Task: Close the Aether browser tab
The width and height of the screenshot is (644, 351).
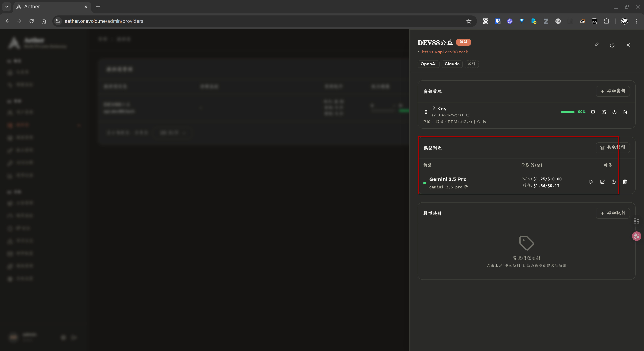Action: (86, 7)
